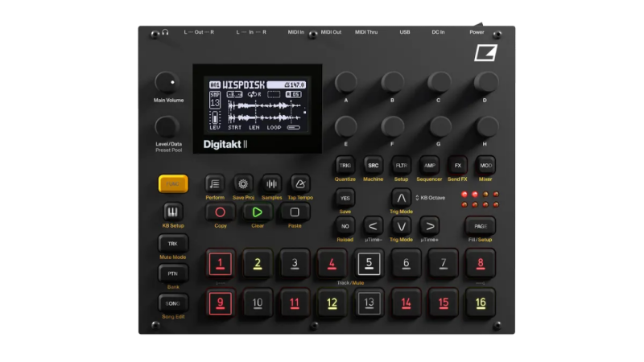Viewport: 644px width, 362px height.
Task: Start playback with green Play button
Action: 257,212
